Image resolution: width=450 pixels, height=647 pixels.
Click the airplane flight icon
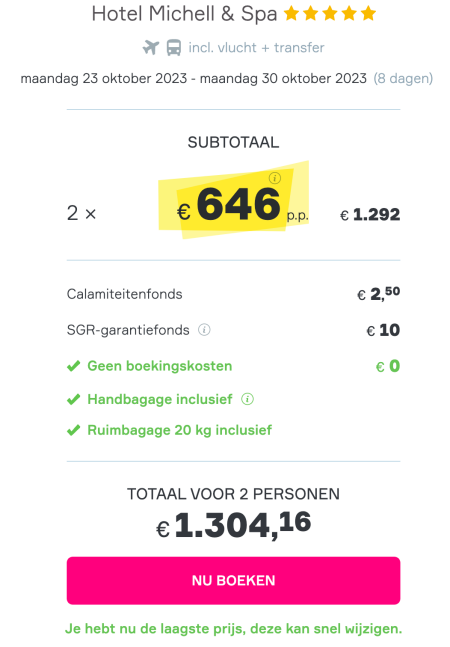point(151,47)
